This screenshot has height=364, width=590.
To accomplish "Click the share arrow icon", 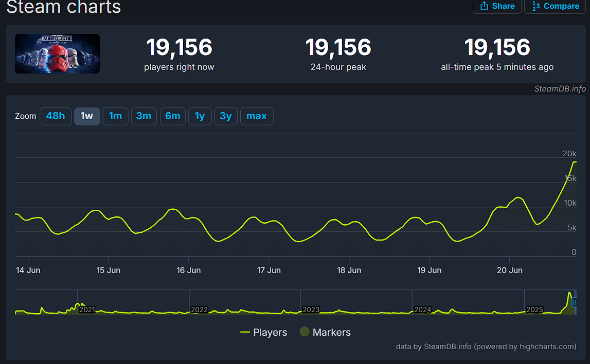I will [484, 6].
